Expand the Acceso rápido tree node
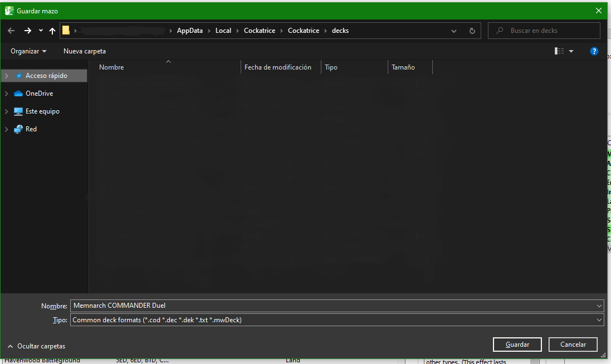611x364 pixels. coord(6,76)
